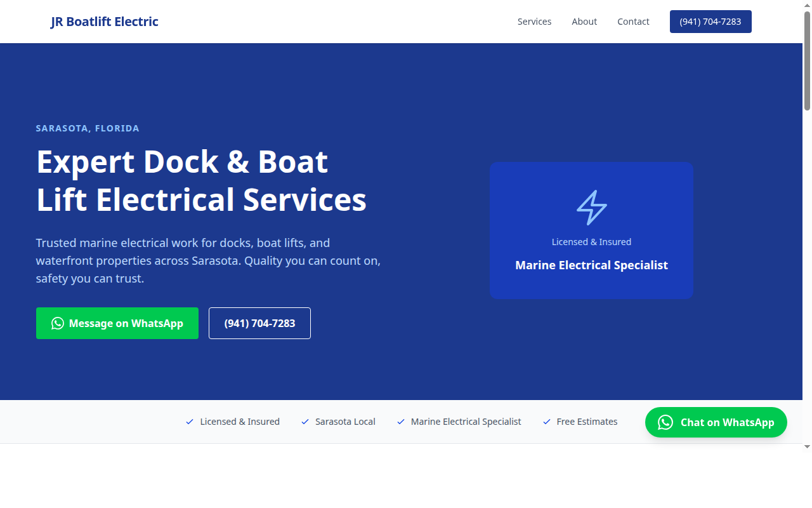The height and width of the screenshot is (508, 812).
Task: Click the lightning bolt icon in the card
Action: pyautogui.click(x=591, y=208)
